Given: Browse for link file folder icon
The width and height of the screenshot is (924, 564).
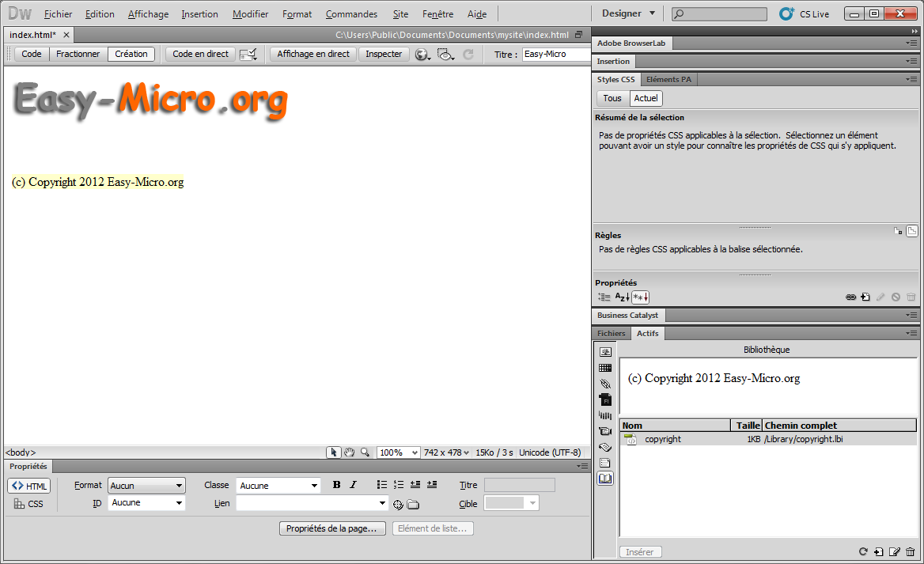Looking at the screenshot, I should (x=413, y=505).
